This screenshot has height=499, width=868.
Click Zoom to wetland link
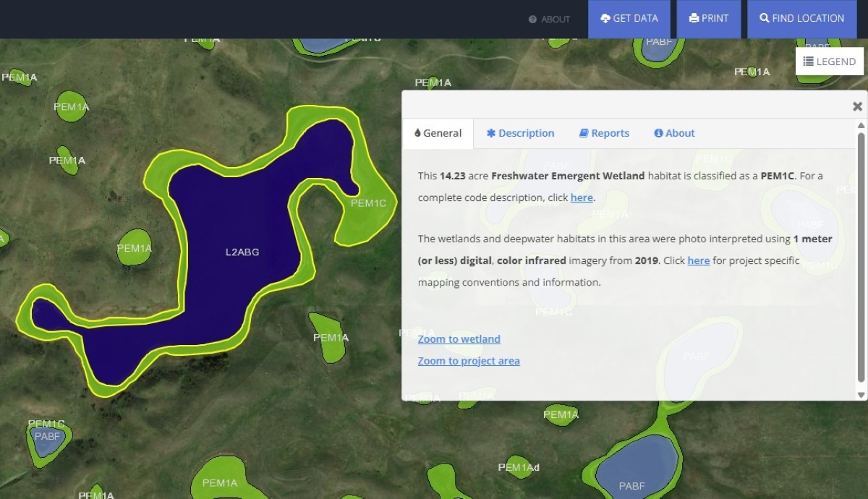click(459, 339)
